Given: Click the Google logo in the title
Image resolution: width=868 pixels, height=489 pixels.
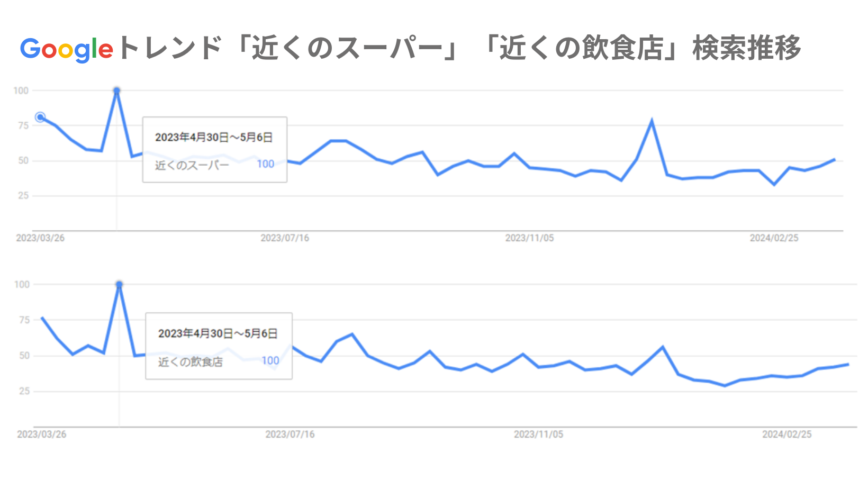Looking at the screenshot, I should tap(67, 49).
